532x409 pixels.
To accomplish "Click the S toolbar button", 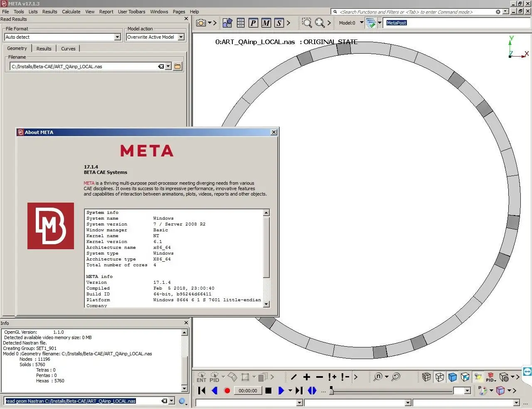I will (279, 23).
